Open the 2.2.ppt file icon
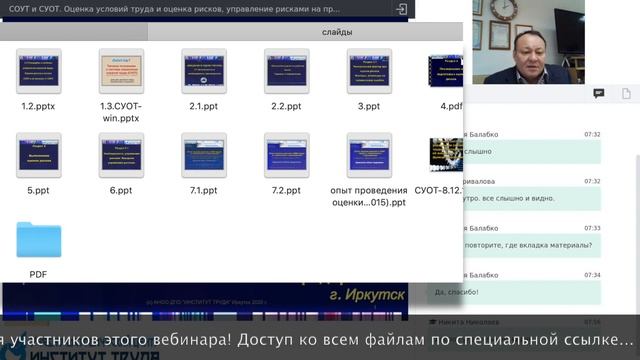Viewport: 640px width, 360px height. 287,71
